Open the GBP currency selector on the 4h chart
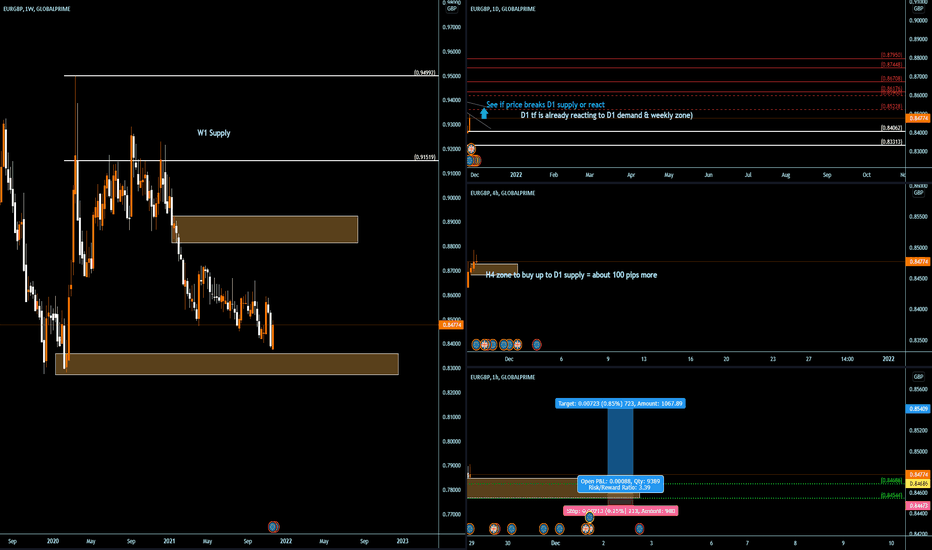Image resolution: width=932 pixels, height=550 pixels. click(918, 193)
